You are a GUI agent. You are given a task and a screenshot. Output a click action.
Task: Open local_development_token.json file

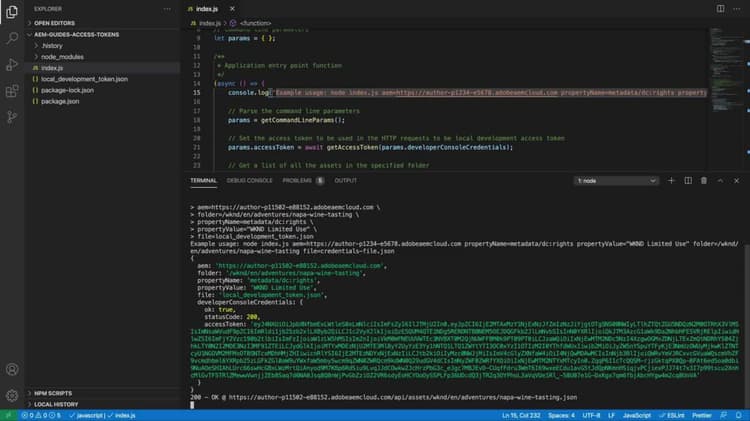click(84, 79)
